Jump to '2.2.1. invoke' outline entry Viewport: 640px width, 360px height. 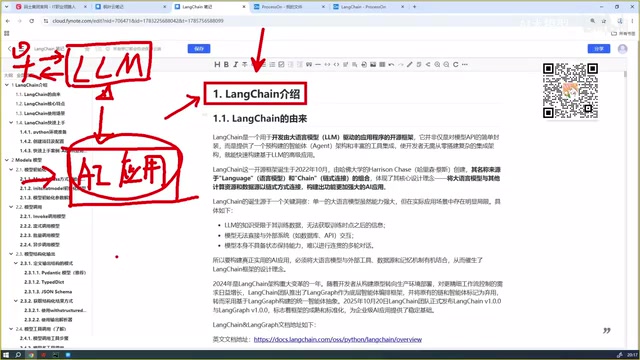pos(42,216)
